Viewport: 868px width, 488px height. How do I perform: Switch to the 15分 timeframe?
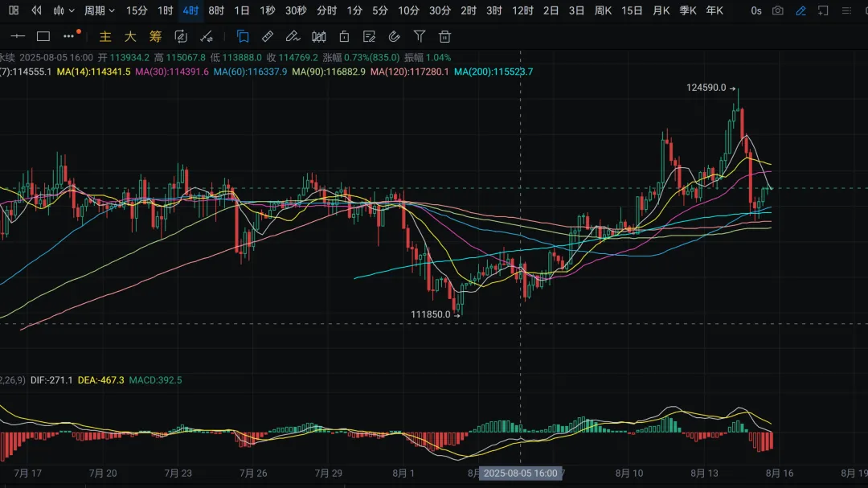[x=137, y=10]
